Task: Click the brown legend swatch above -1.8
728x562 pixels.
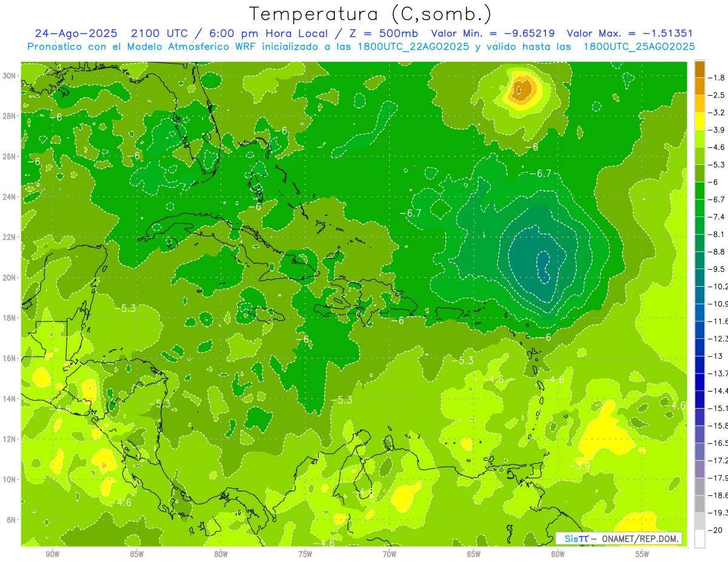Action: [699, 69]
